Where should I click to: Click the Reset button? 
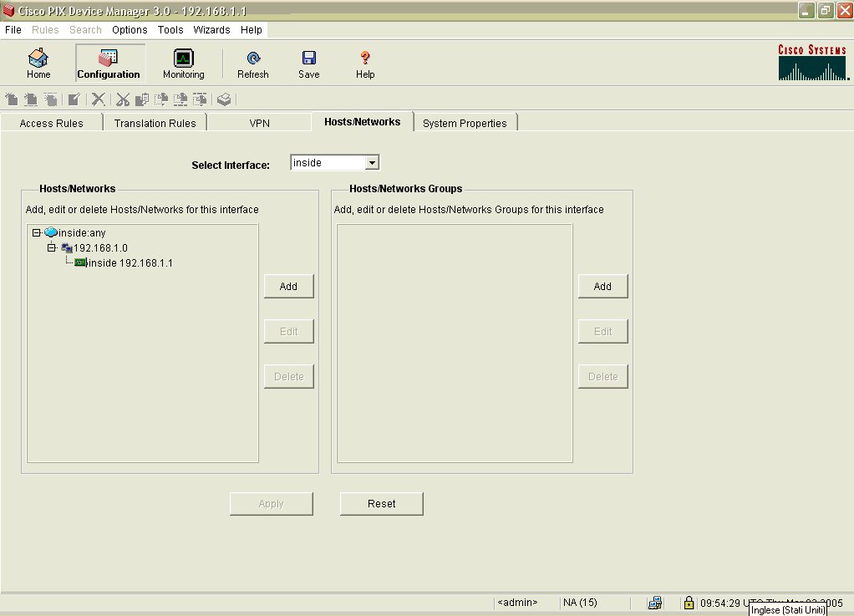[382, 504]
